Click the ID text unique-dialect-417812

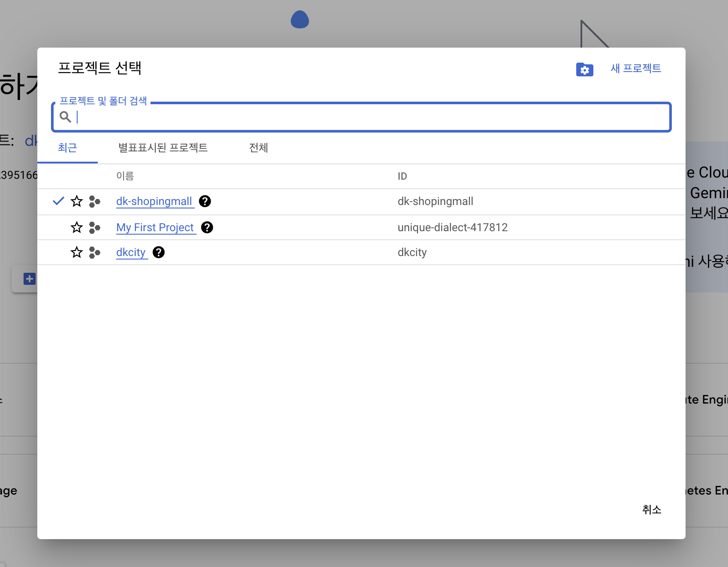click(x=453, y=227)
